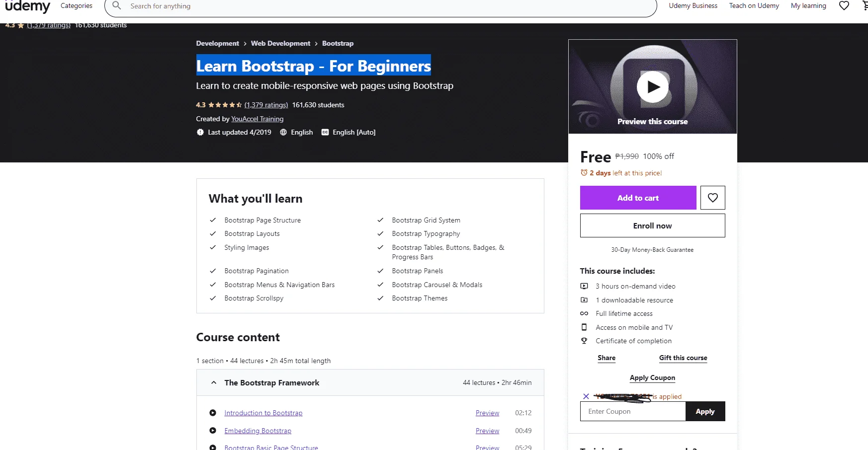Open the Categories menu

(77, 6)
